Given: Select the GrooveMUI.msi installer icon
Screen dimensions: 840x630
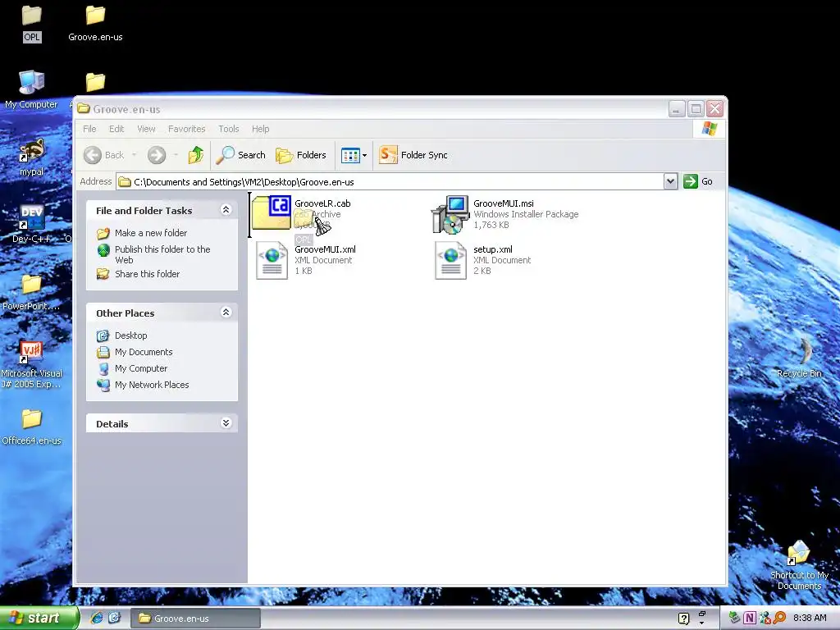Looking at the screenshot, I should 450,214.
